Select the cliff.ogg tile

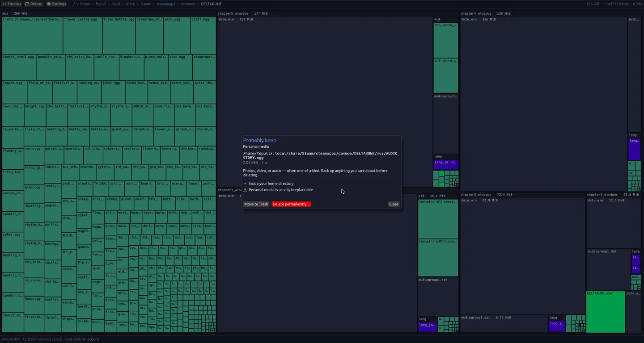click(203, 36)
